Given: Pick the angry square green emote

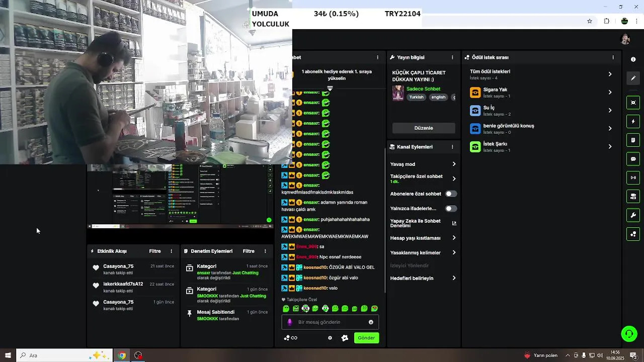Looking at the screenshot, I should click(x=296, y=308).
